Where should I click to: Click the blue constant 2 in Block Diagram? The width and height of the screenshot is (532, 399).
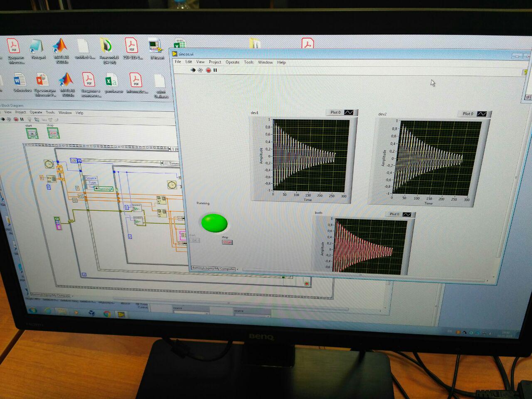(x=130, y=236)
